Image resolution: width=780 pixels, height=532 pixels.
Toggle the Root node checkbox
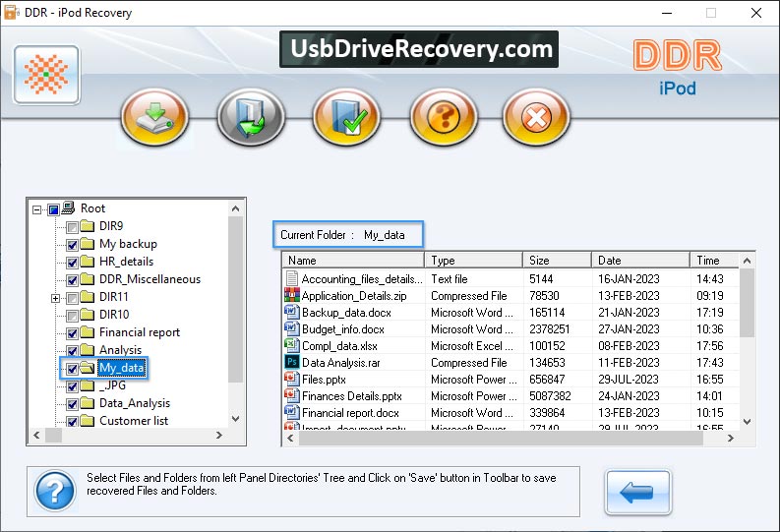[x=54, y=209]
